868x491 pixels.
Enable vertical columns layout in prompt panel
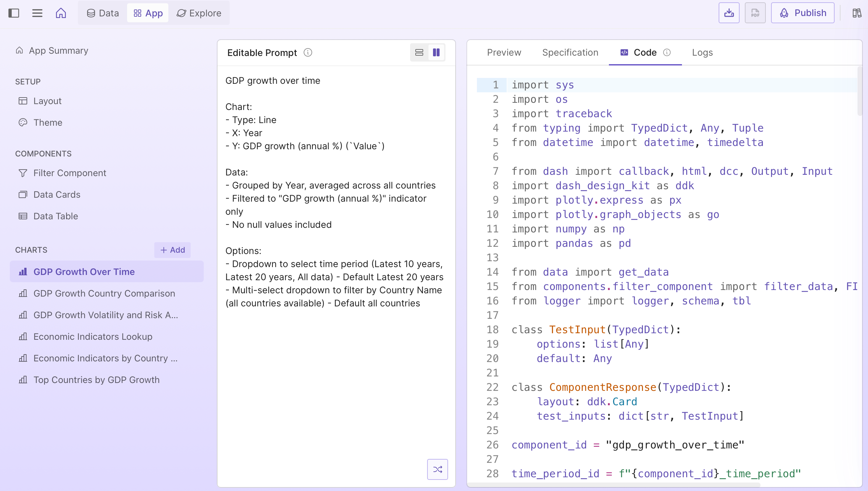click(436, 52)
